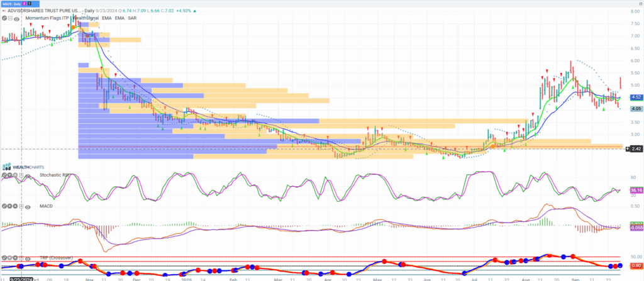Remove main chart indicators with circle-slash icon
644x281 pixels.
4,19
